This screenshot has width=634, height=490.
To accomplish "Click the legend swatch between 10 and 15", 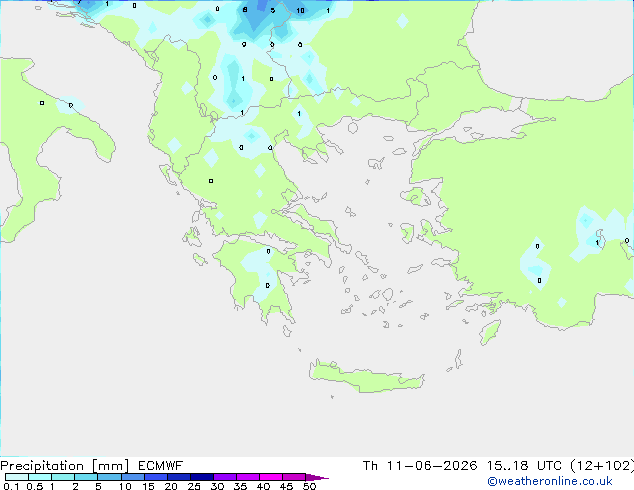I will click(x=133, y=477).
